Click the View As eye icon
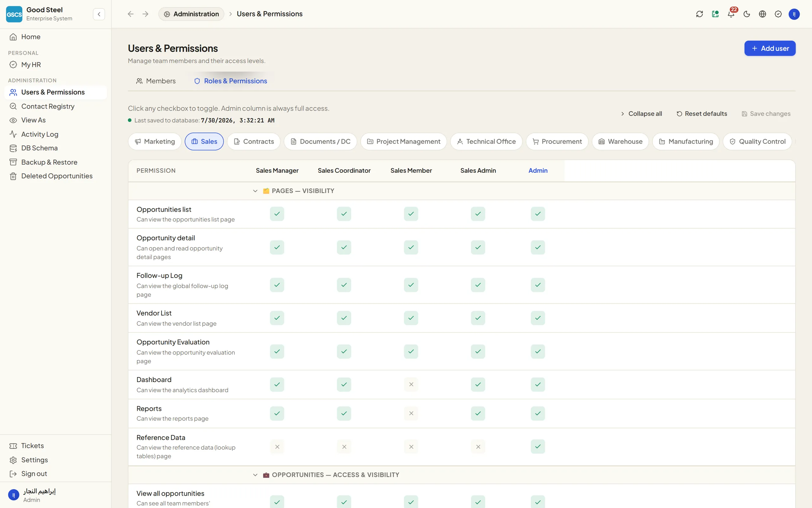Screen dimensions: 812x508 click(x=13, y=120)
